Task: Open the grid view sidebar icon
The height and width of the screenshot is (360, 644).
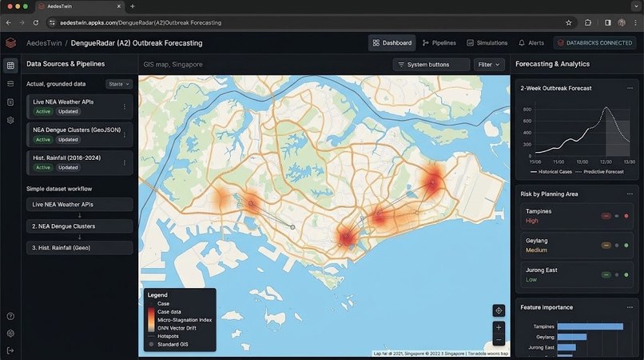Action: [x=10, y=66]
